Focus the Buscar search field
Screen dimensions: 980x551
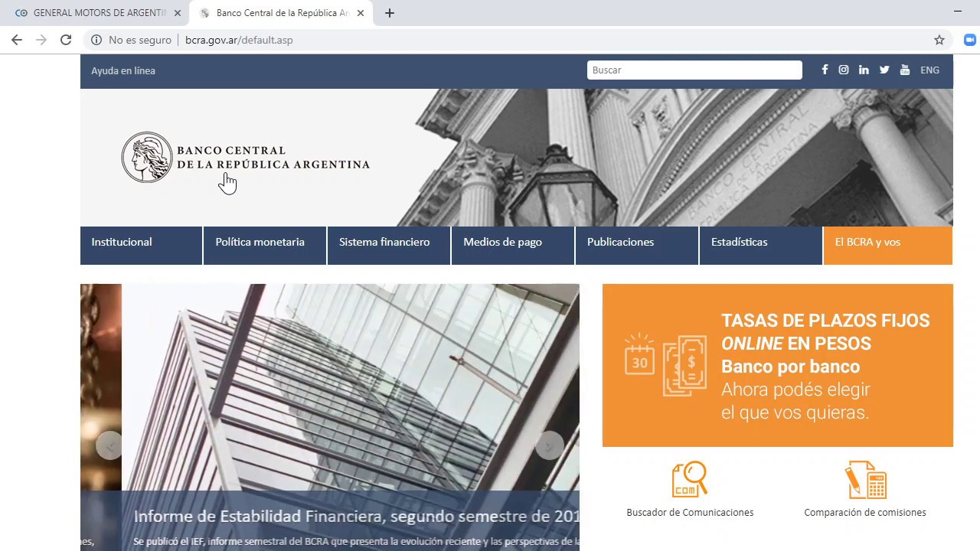(694, 70)
